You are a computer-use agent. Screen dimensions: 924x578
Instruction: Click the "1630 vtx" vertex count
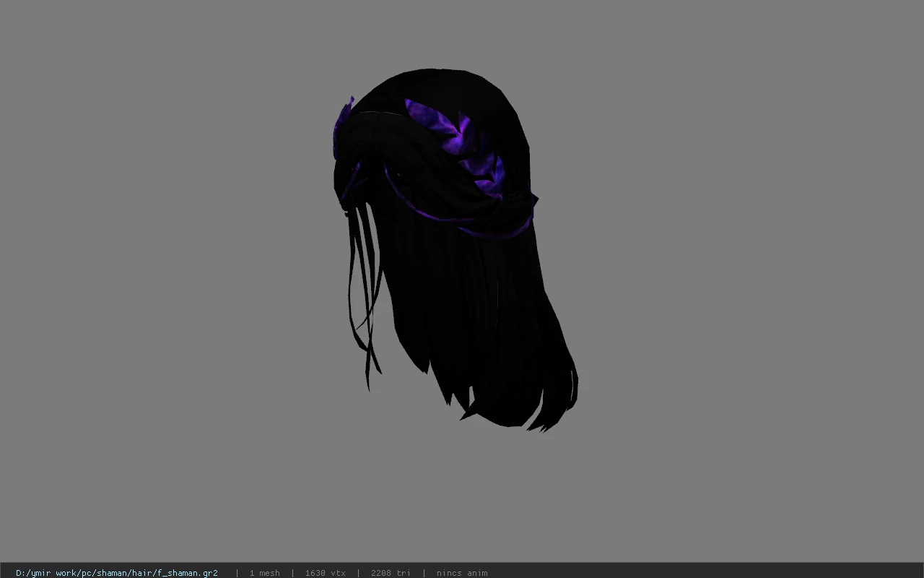point(325,573)
